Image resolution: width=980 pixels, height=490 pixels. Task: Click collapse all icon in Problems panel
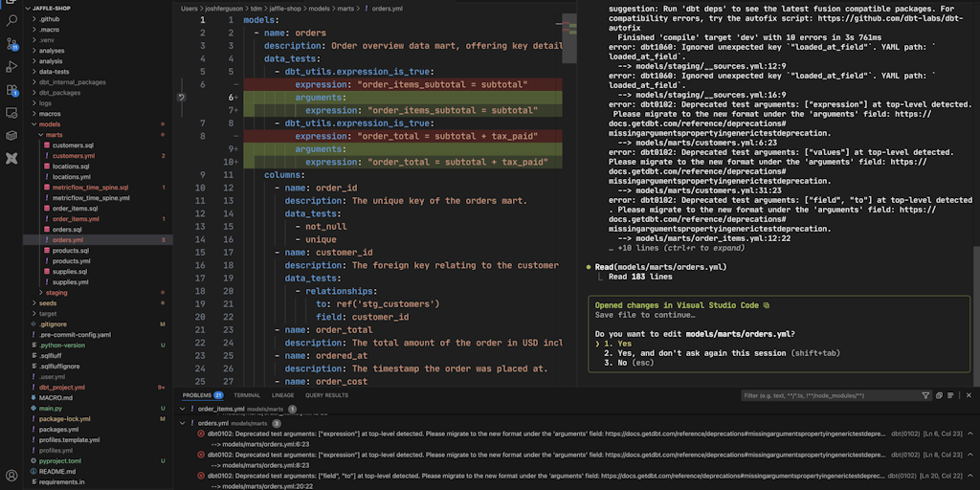[x=939, y=395]
